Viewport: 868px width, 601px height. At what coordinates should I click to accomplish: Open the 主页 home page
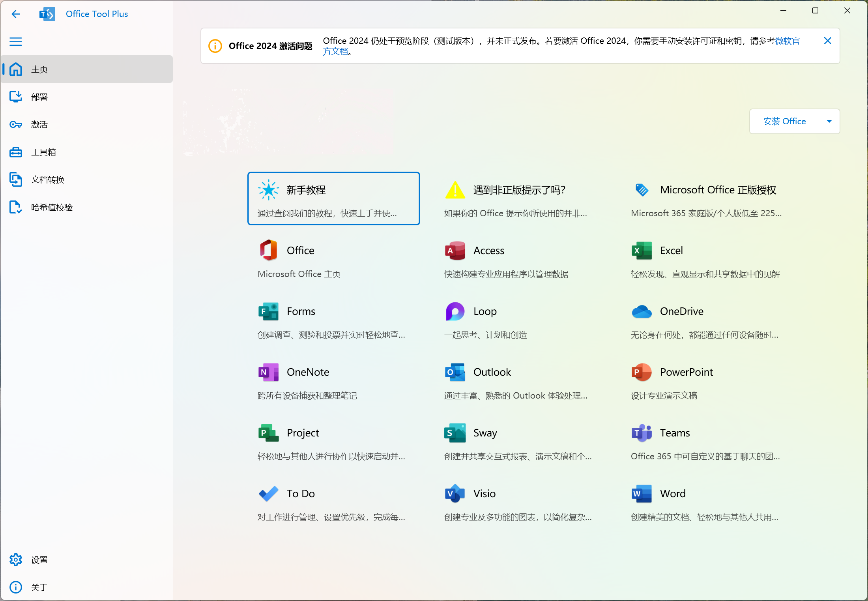87,69
